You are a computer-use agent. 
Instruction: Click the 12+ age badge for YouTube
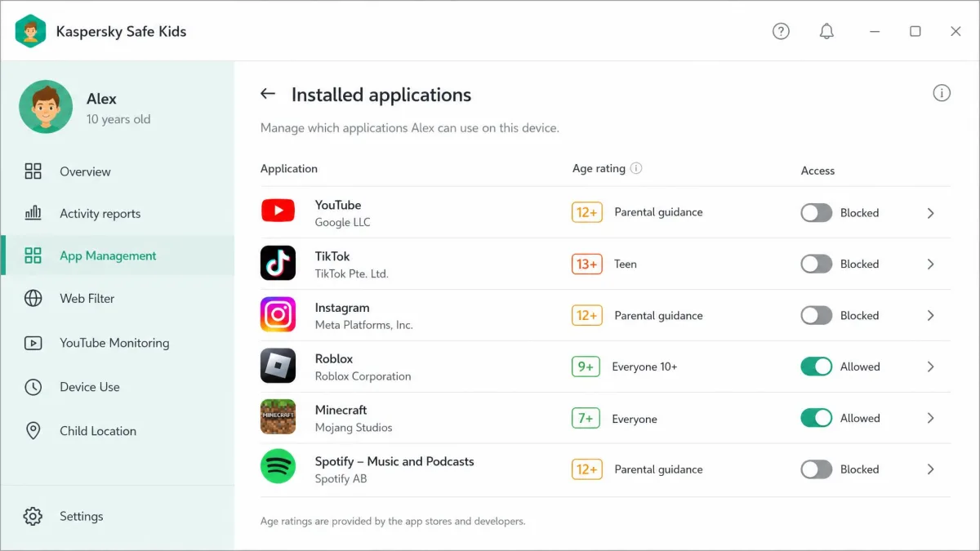(x=586, y=212)
